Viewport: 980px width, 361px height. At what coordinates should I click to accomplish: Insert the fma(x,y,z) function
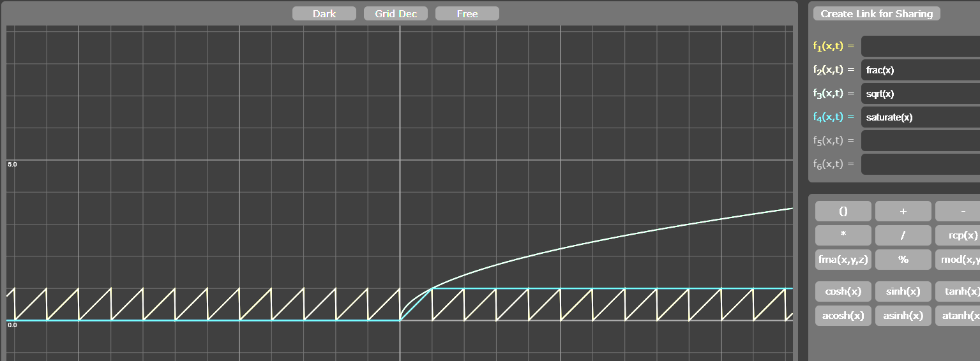[843, 259]
